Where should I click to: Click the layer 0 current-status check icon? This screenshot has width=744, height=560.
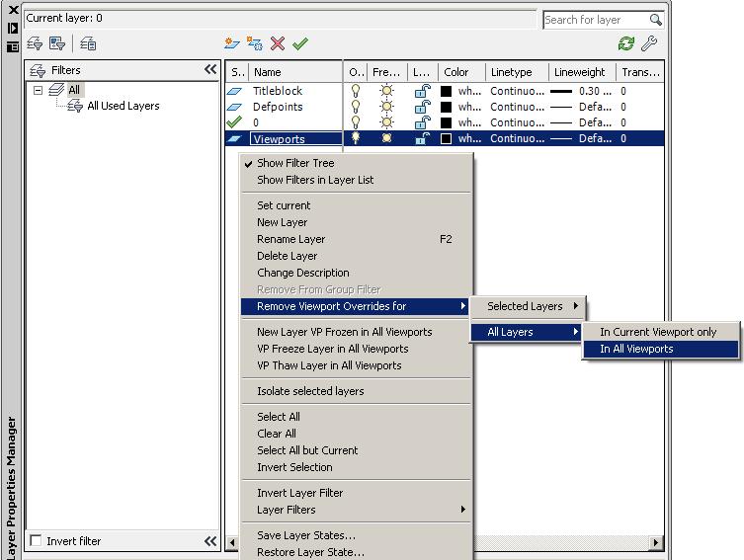click(x=234, y=122)
